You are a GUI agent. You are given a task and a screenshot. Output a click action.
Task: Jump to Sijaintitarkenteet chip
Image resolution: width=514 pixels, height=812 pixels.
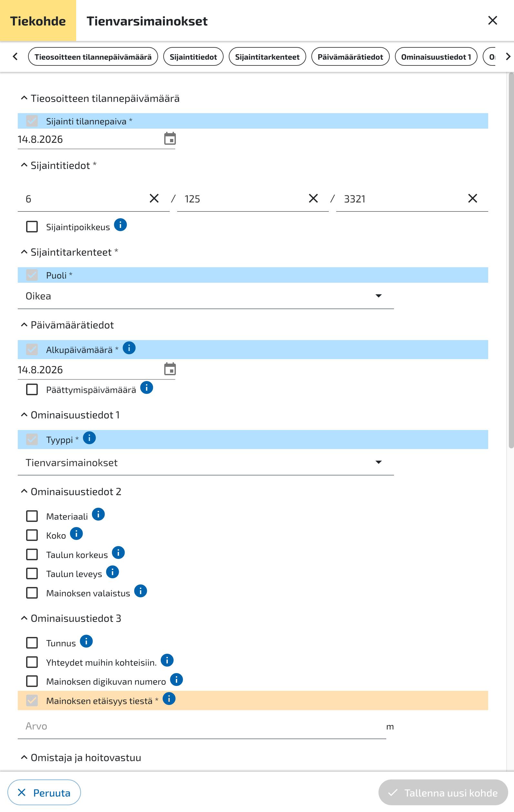coord(267,57)
